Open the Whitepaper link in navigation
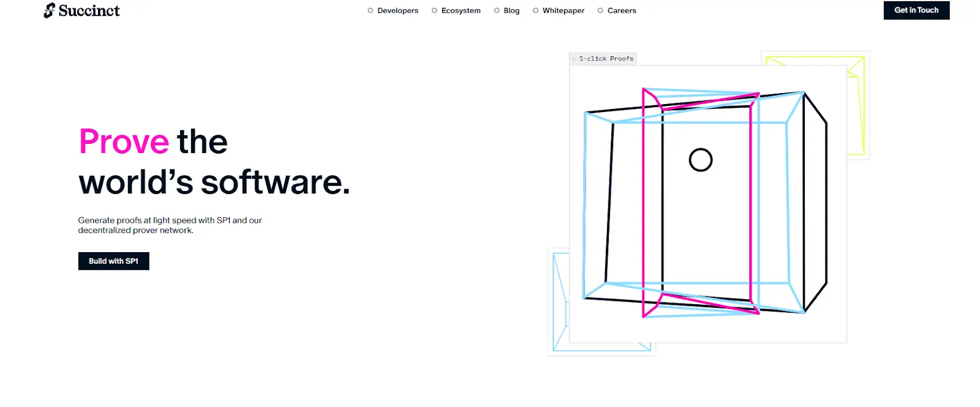The image size is (980, 407). pos(563,10)
